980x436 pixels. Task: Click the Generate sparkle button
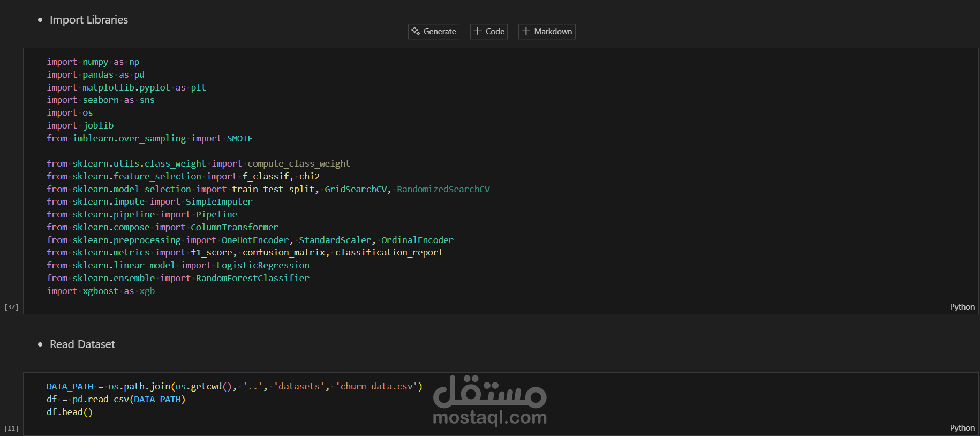point(433,32)
